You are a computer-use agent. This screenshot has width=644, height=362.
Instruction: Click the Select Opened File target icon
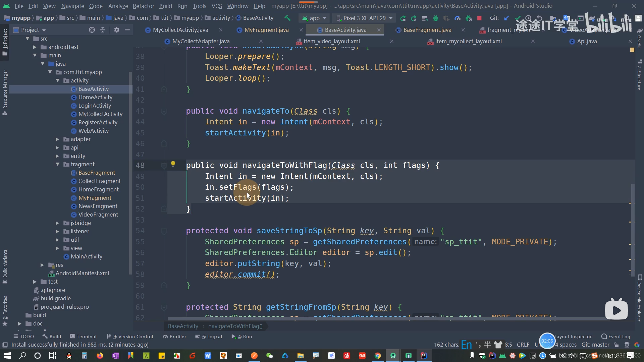pyautogui.click(x=92, y=30)
